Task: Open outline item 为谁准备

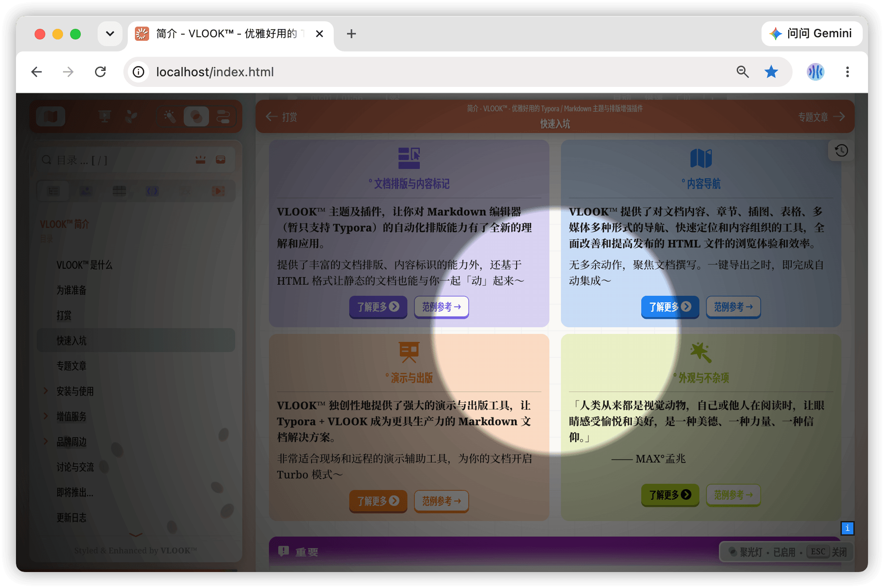Action: tap(71, 290)
